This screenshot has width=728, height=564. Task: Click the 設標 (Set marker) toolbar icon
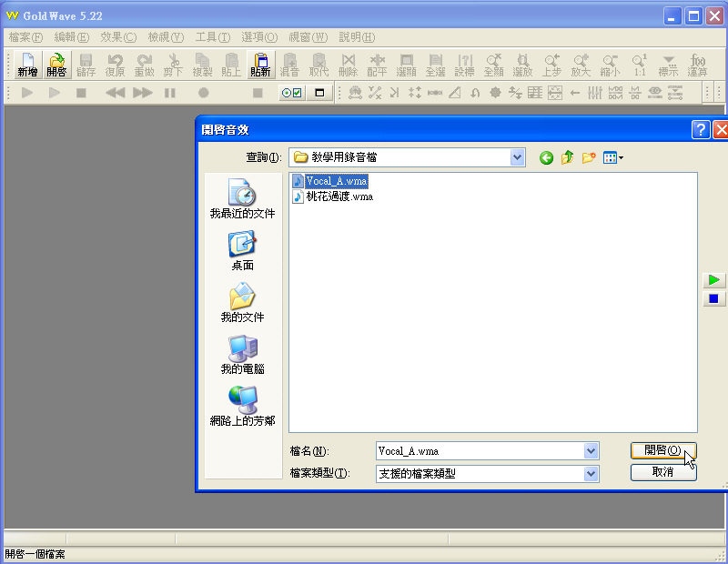click(x=465, y=65)
